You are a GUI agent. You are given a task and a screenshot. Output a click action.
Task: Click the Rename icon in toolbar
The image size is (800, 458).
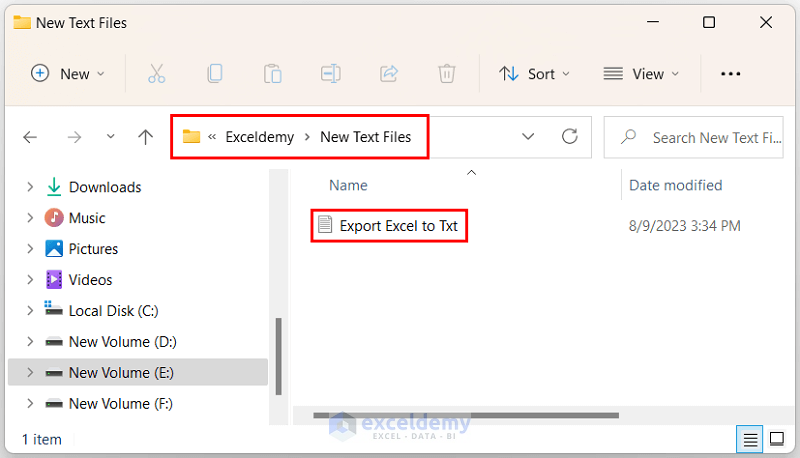(x=330, y=73)
